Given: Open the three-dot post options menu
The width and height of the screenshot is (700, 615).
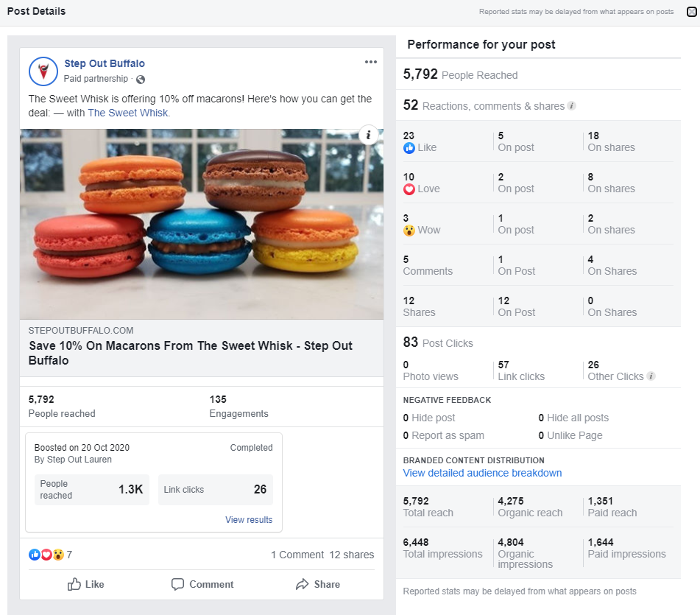Looking at the screenshot, I should [x=370, y=62].
